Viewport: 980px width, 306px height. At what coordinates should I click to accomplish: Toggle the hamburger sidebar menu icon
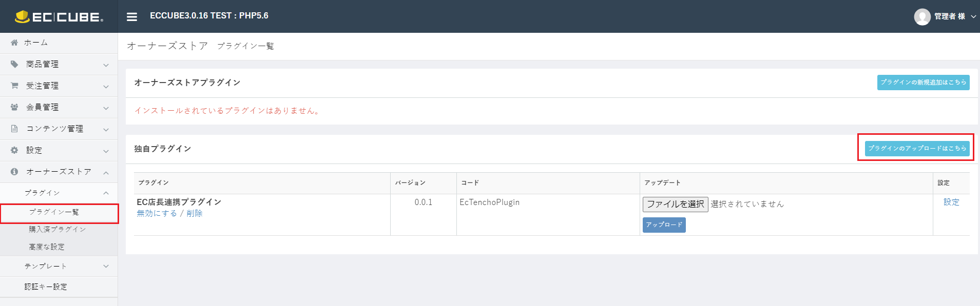click(x=132, y=17)
